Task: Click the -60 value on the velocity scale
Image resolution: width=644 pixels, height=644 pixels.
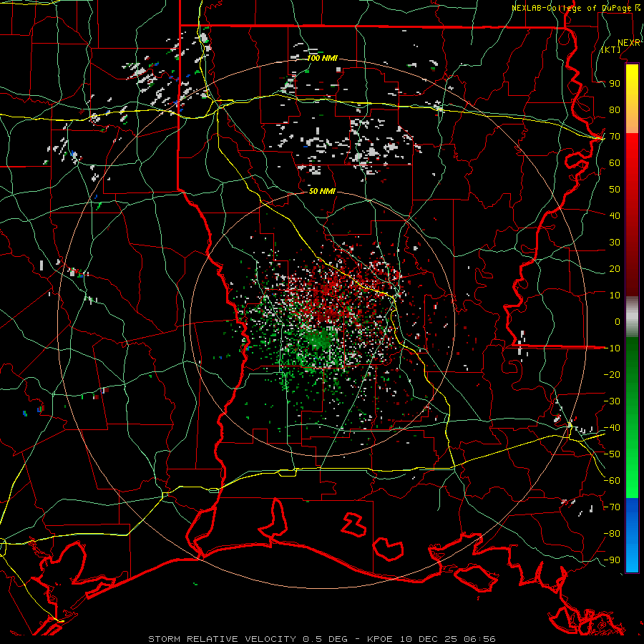Action: tap(612, 481)
